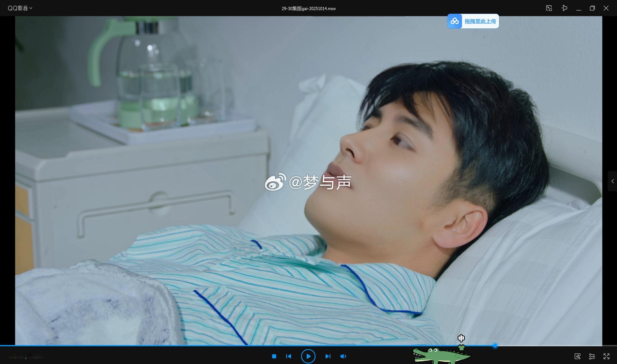Click the seek bar to jump playback position

236,345
